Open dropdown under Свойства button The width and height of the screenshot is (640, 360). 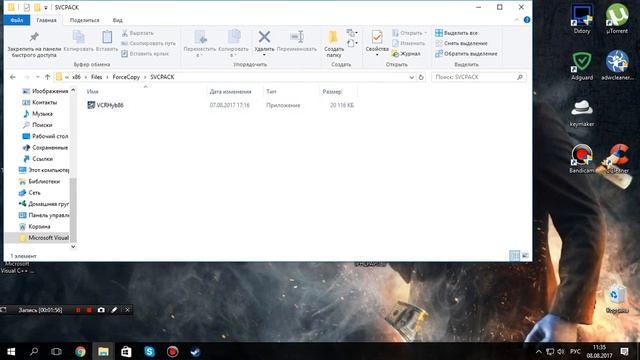click(377, 54)
